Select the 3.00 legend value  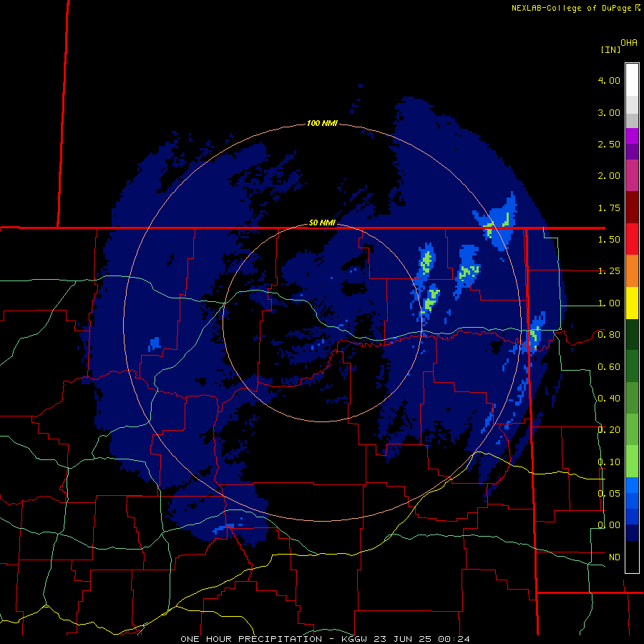pos(609,112)
